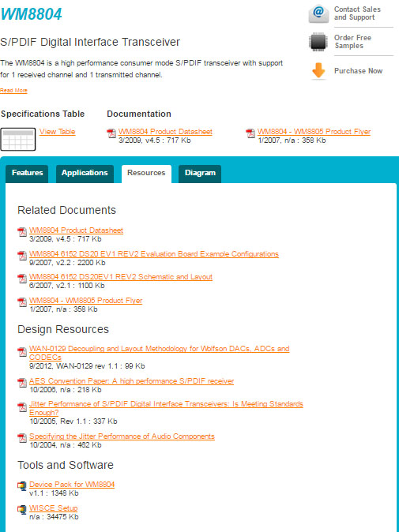Click 'n/a : 34475 Kb' text
399x532 pixels.
pos(54,517)
